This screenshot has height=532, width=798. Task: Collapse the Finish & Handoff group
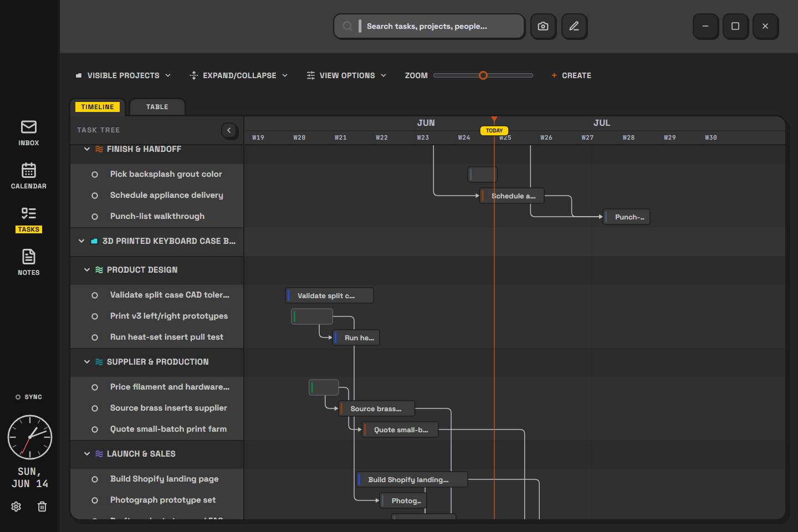87,149
